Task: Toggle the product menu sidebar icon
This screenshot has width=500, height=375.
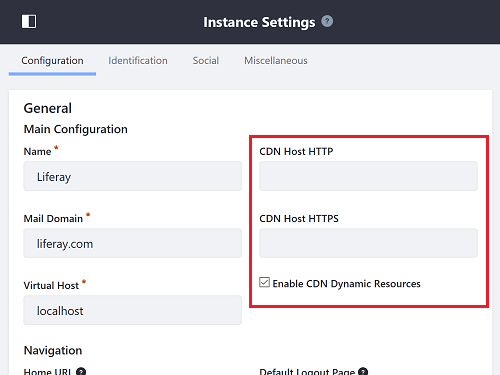Action: [29, 22]
